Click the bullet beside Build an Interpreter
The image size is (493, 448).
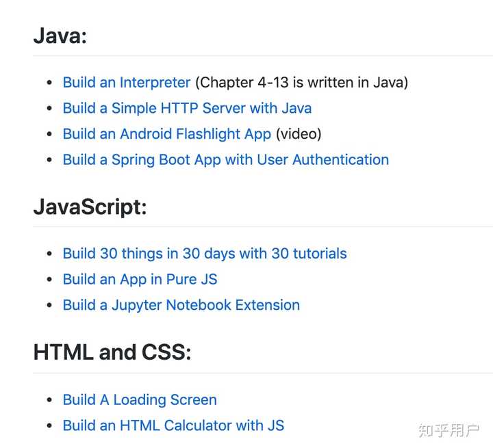(x=49, y=83)
